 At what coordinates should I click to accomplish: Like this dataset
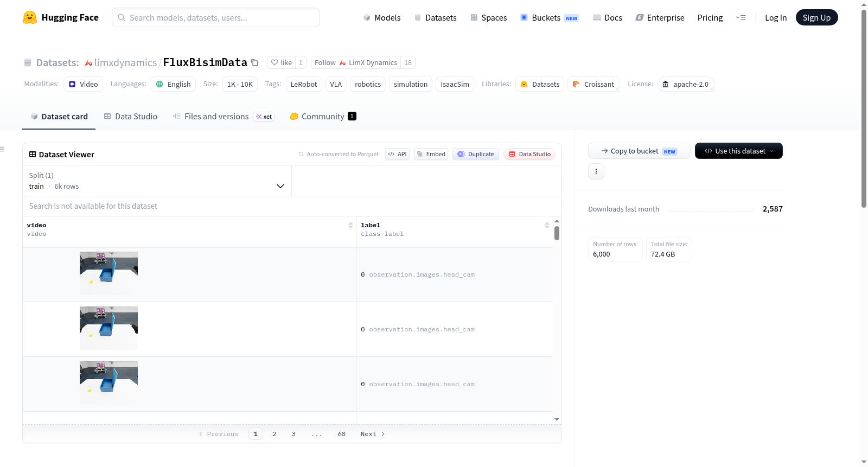tap(282, 62)
